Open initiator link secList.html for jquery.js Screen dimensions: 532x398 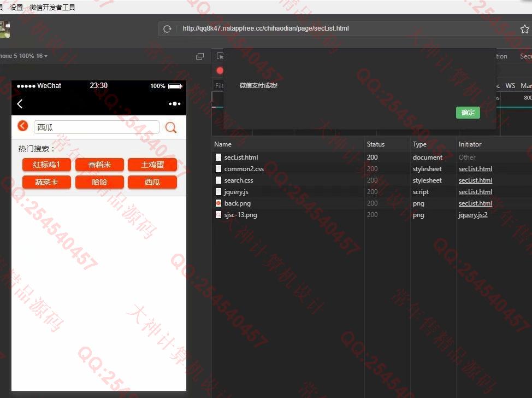475,192
